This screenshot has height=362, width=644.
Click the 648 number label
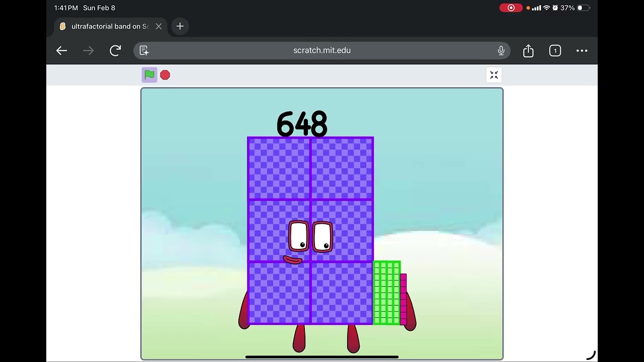point(302,124)
